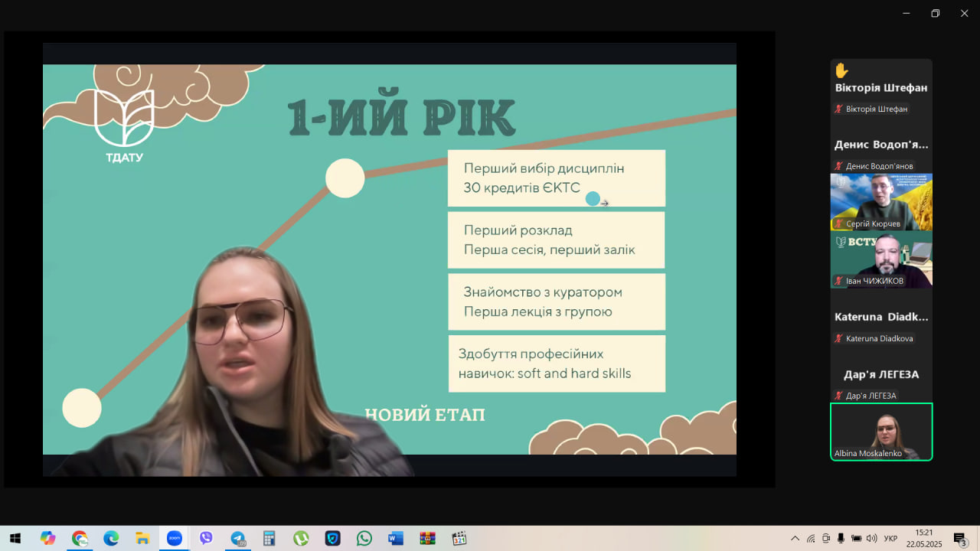
Task: Open File Explorer from the taskbar
Action: tap(142, 539)
